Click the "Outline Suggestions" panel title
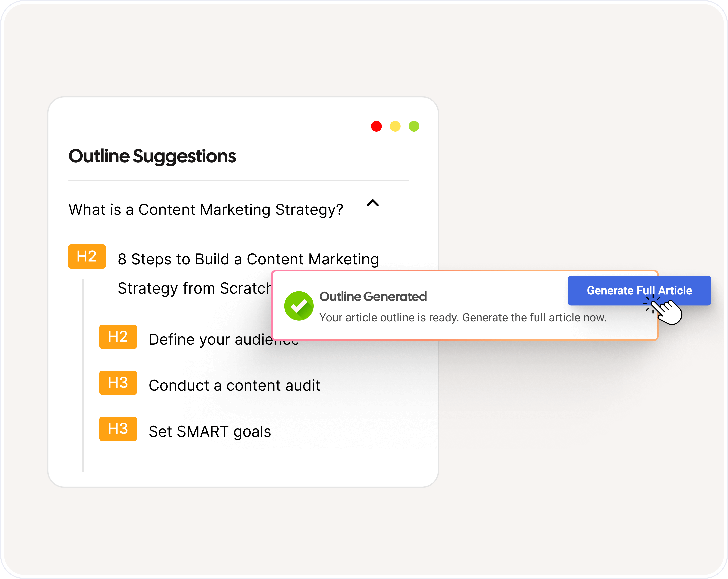 [152, 156]
